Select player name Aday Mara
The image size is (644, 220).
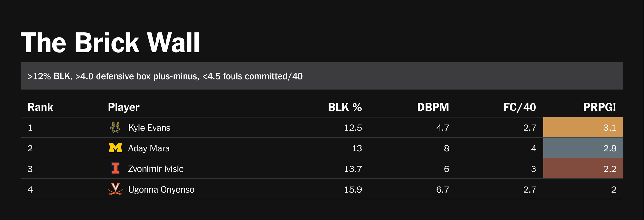point(149,148)
